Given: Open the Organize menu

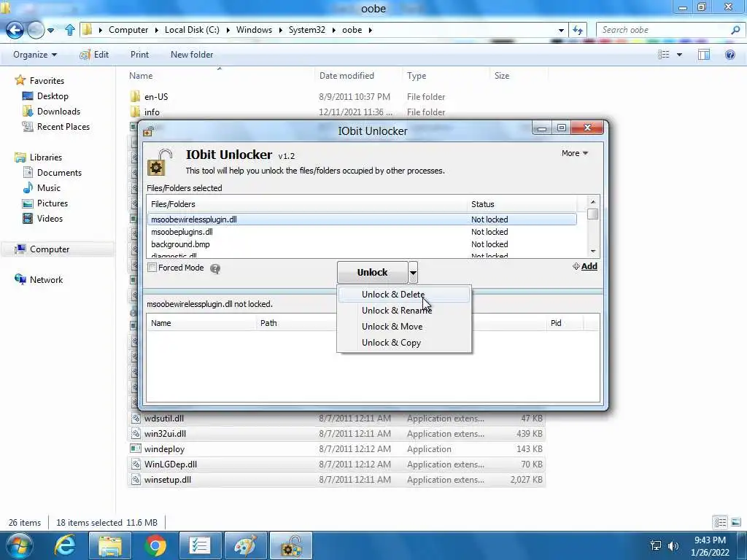Looking at the screenshot, I should (x=35, y=55).
